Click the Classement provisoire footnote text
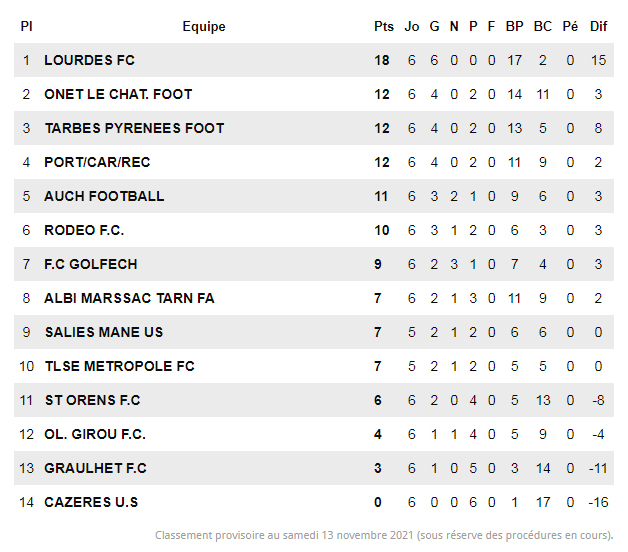The width and height of the screenshot is (628, 552). [384, 536]
